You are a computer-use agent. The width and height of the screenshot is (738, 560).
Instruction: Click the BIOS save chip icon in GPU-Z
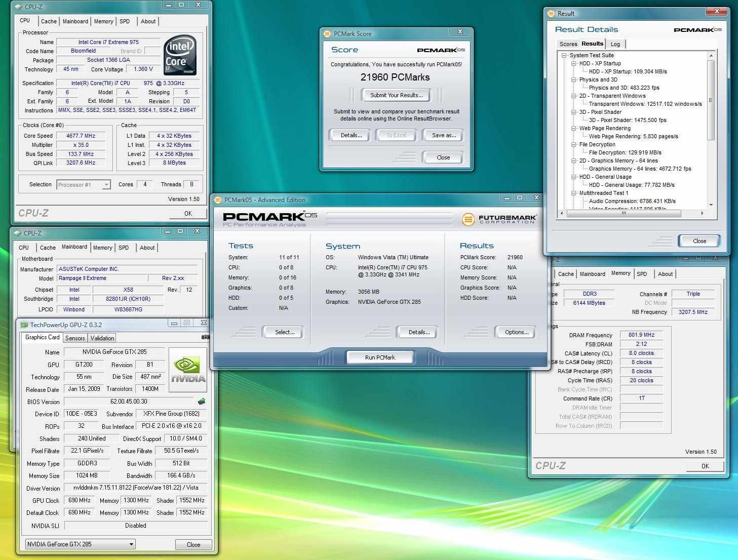pos(202,402)
